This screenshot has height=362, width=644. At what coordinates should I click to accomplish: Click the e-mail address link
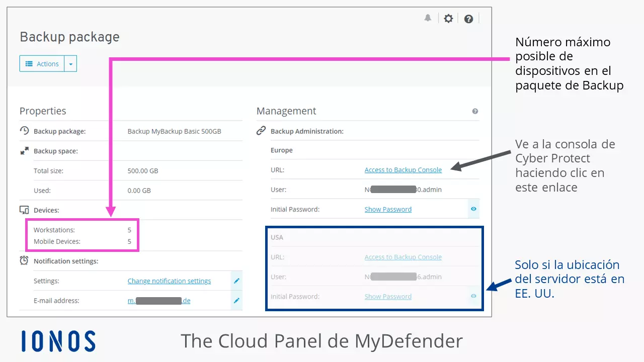[159, 301]
